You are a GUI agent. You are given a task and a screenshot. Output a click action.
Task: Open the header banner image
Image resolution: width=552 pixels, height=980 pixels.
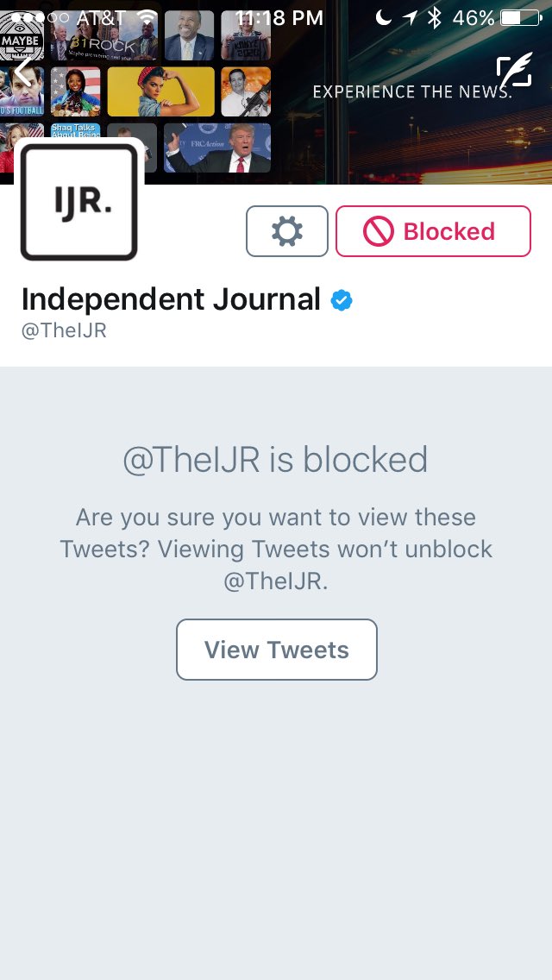(x=276, y=91)
